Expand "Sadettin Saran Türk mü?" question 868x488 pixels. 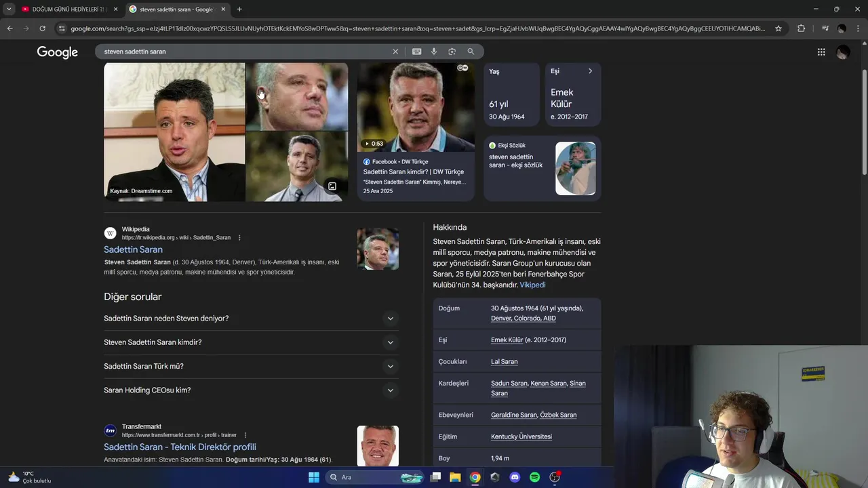point(251,366)
